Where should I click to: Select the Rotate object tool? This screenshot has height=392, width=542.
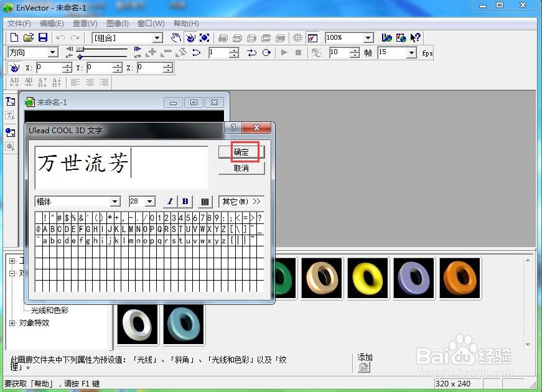[x=190, y=37]
